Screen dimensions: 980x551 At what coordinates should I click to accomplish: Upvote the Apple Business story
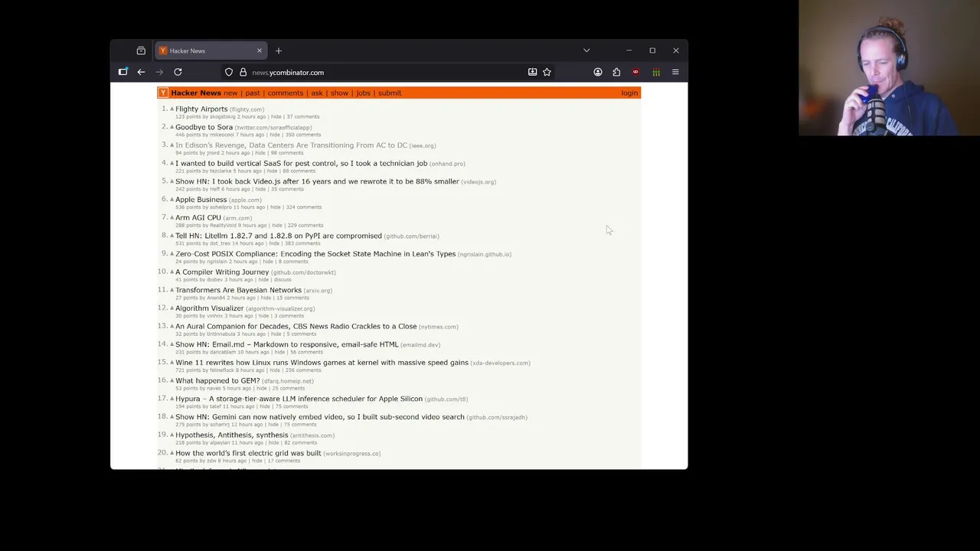[x=171, y=200]
